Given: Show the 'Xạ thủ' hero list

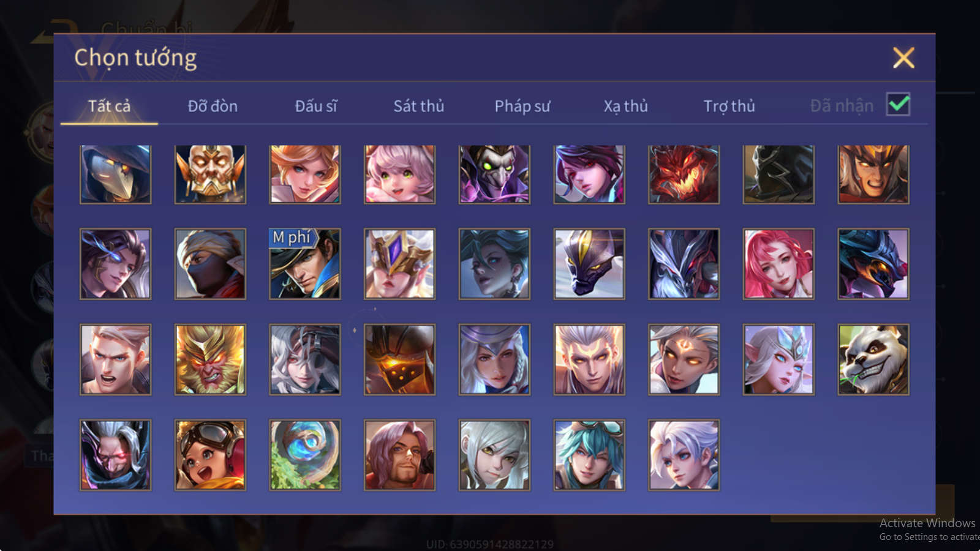Looking at the screenshot, I should pos(626,106).
